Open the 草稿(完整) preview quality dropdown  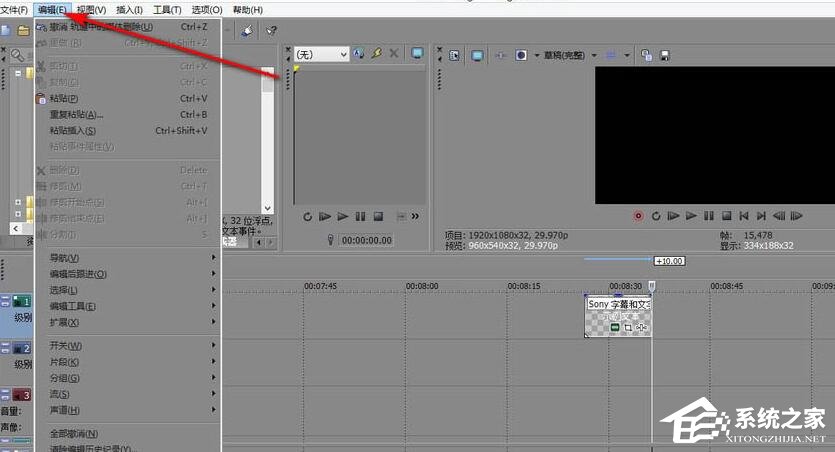[x=570, y=55]
